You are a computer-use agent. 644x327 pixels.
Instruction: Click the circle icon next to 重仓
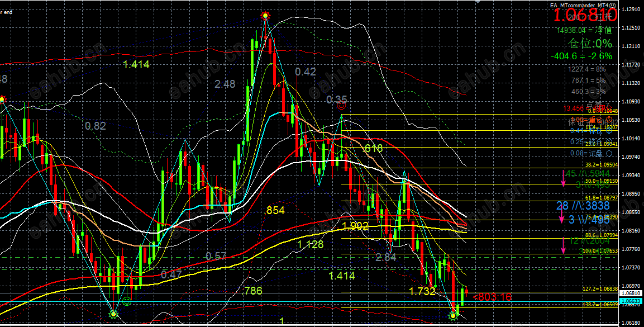click(x=609, y=120)
